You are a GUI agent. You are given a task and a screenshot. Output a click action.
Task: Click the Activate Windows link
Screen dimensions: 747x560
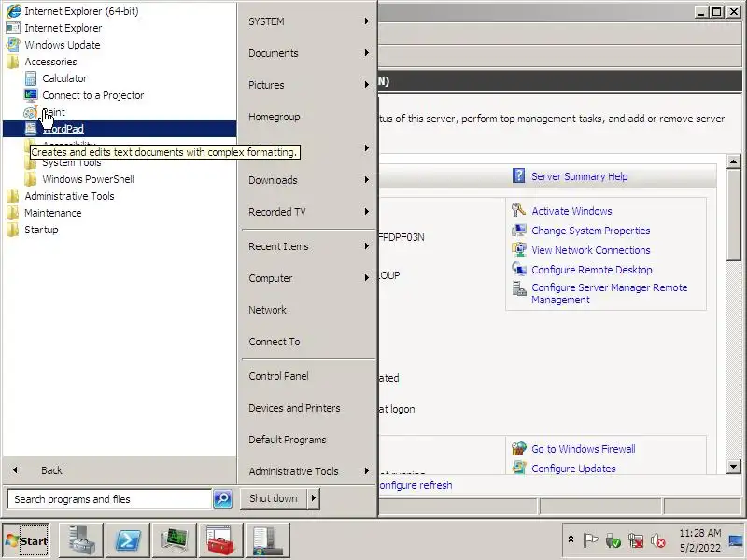click(571, 211)
